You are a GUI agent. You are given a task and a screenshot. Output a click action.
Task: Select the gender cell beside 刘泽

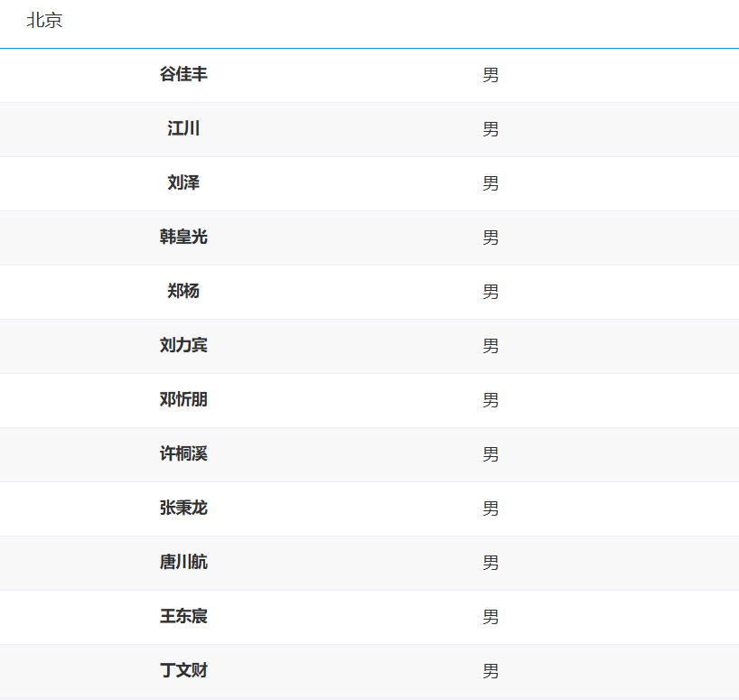491,183
